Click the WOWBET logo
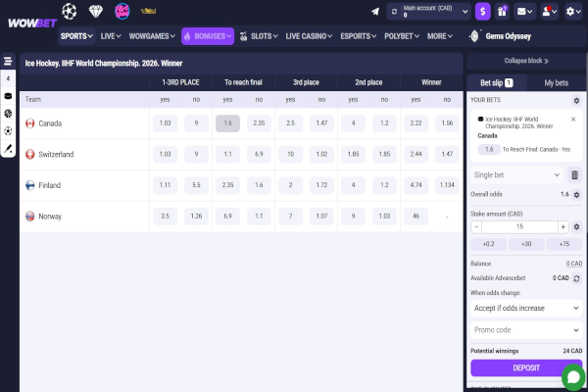This screenshot has width=588, height=392. point(32,24)
